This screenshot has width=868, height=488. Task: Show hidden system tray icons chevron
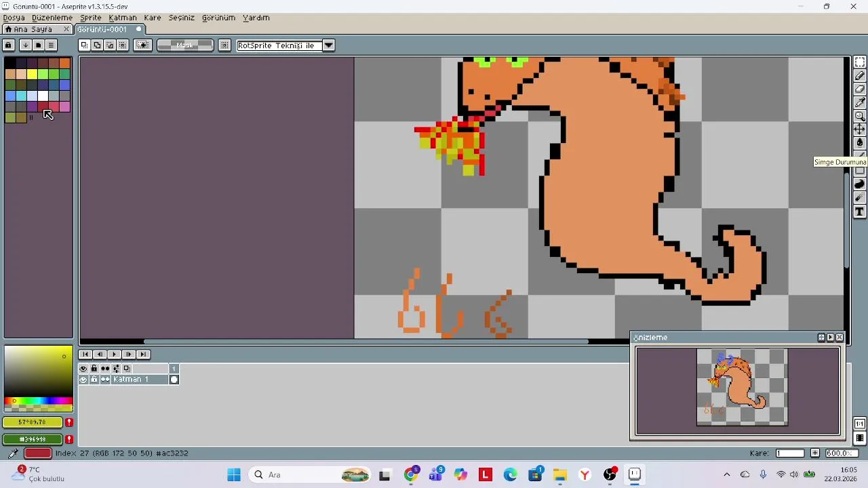point(727,474)
